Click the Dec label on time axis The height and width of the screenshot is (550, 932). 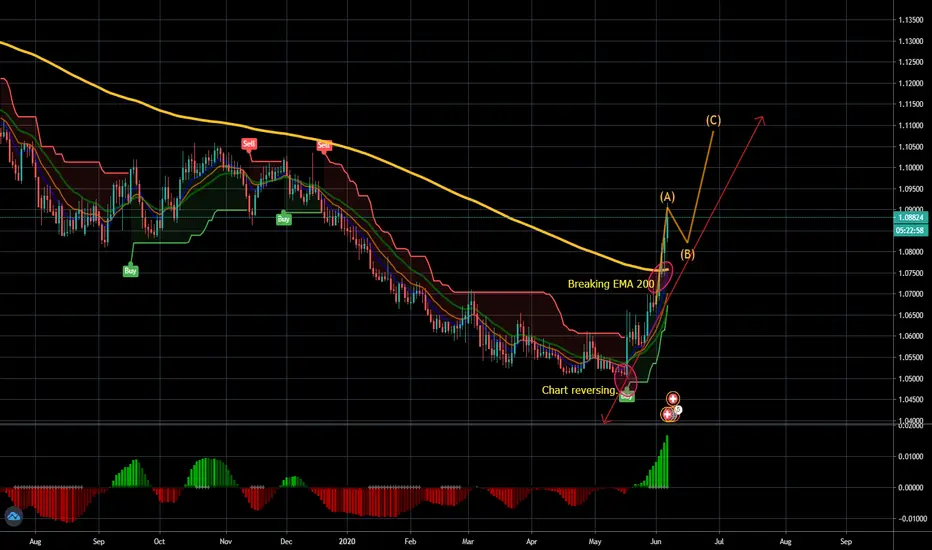[x=286, y=542]
